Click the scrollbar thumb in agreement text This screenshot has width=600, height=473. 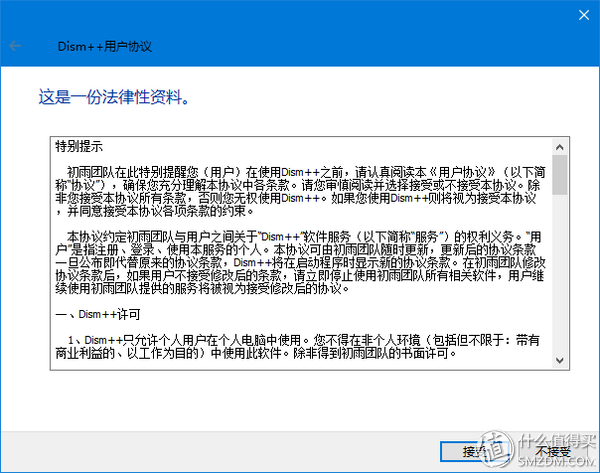(559, 175)
